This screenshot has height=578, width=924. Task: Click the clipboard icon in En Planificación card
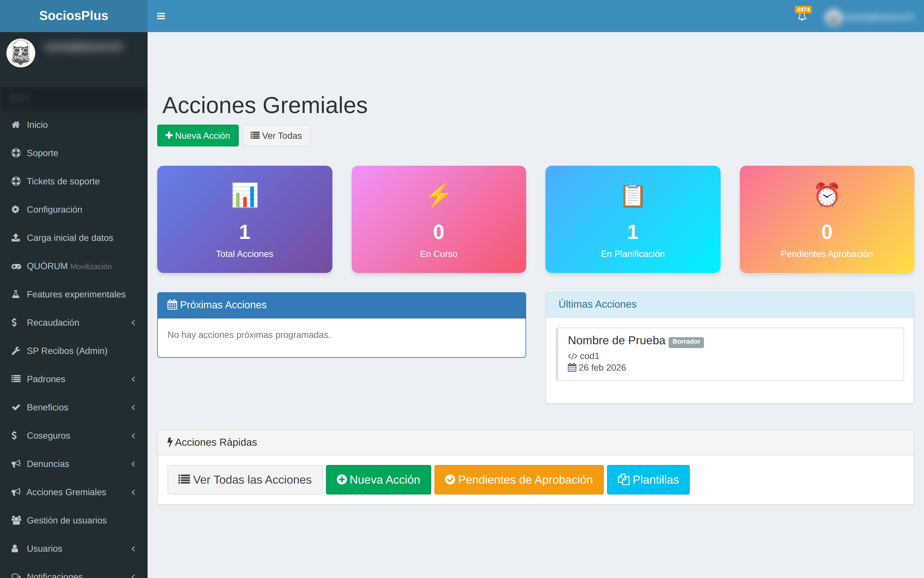pos(633,195)
